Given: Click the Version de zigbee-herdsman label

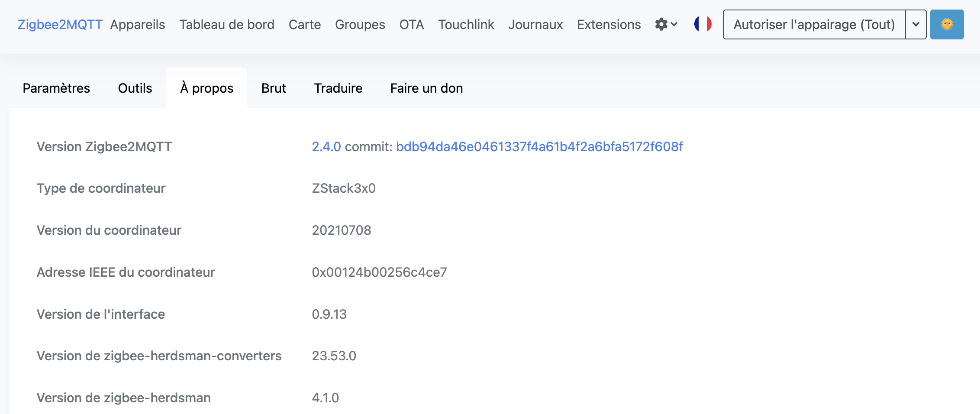Looking at the screenshot, I should pos(124,398).
